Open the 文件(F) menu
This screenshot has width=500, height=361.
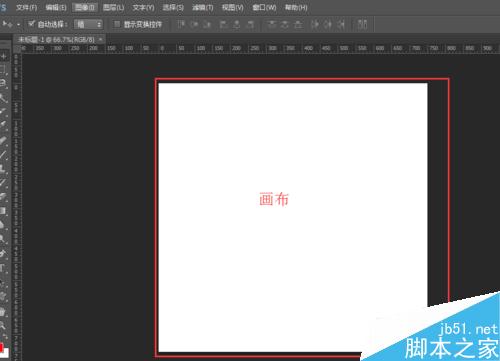click(x=26, y=7)
